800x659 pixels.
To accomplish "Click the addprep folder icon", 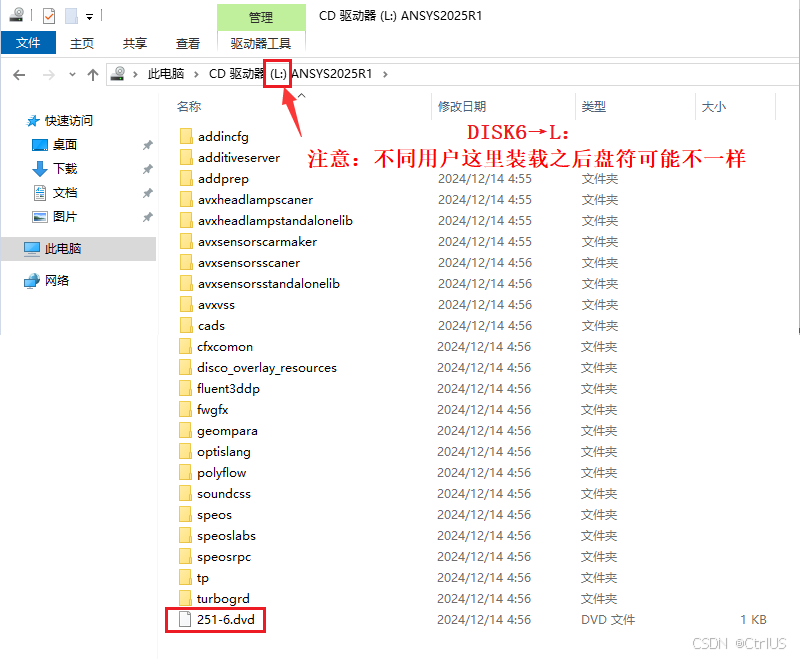I will (x=186, y=178).
